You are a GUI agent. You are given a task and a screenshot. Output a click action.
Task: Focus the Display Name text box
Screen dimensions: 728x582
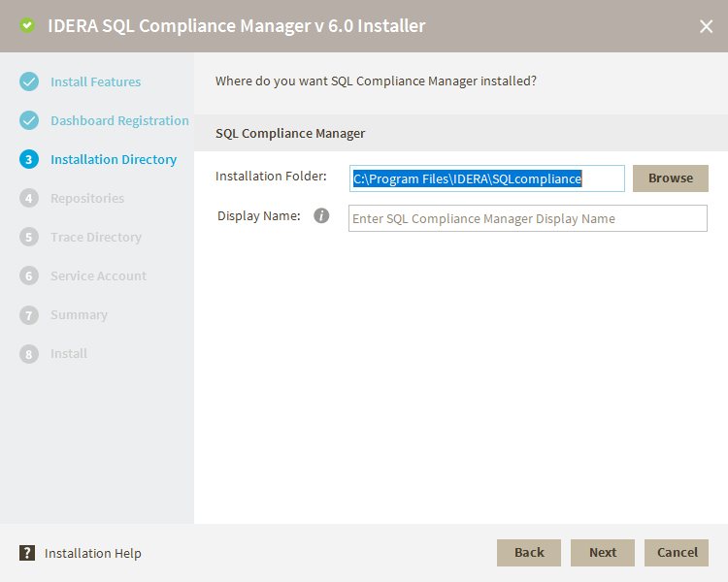click(x=527, y=218)
